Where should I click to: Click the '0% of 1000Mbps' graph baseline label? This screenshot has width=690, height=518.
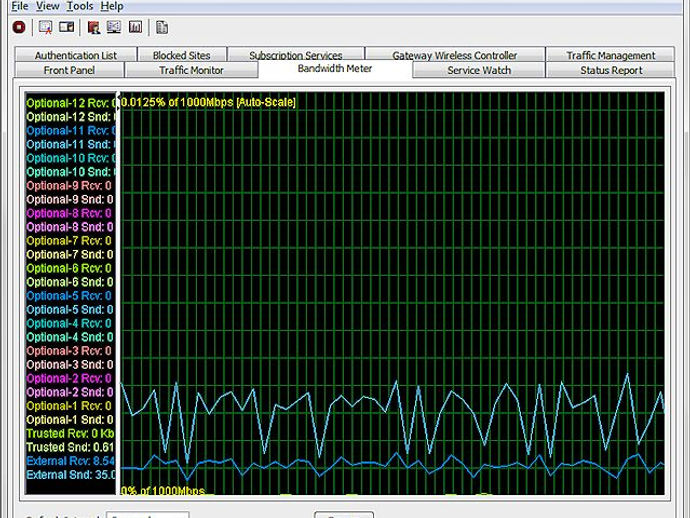(163, 490)
